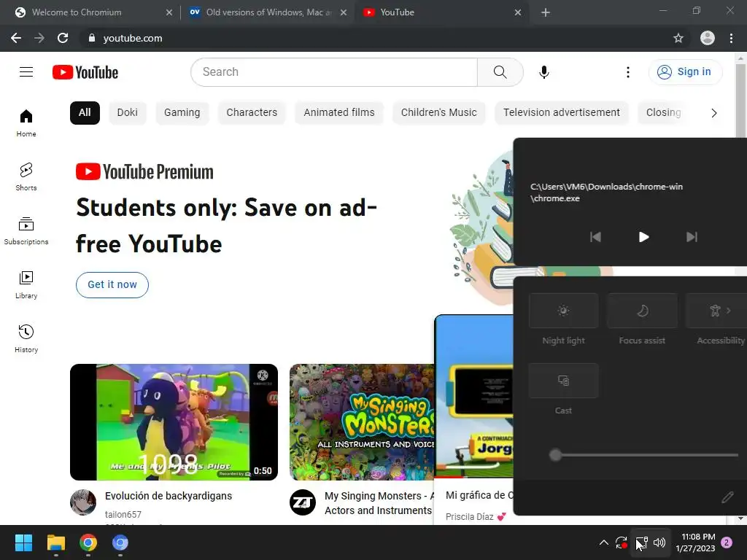747x560 pixels.
Task: Click the Get it now button
Action: point(112,285)
